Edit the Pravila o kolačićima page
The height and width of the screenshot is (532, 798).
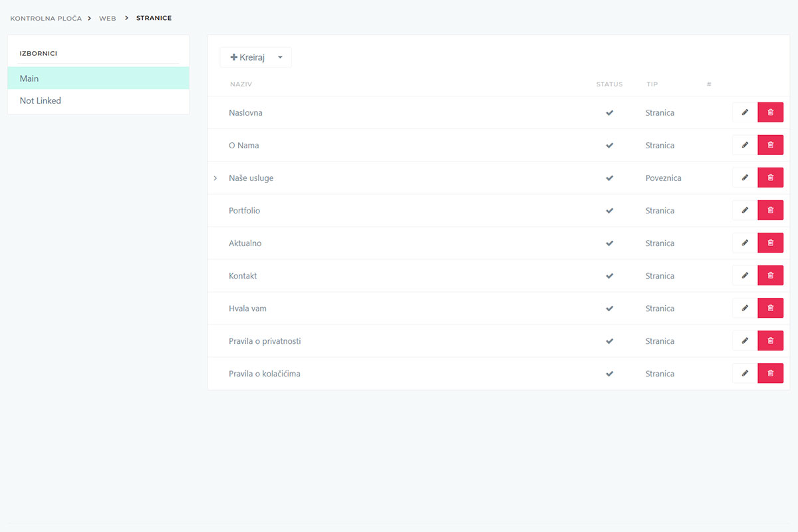745,373
